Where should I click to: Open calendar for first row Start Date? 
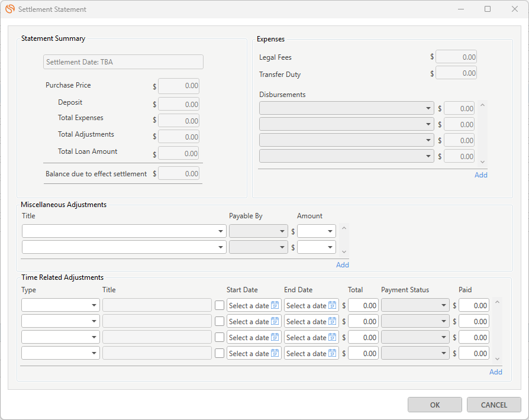coord(275,305)
